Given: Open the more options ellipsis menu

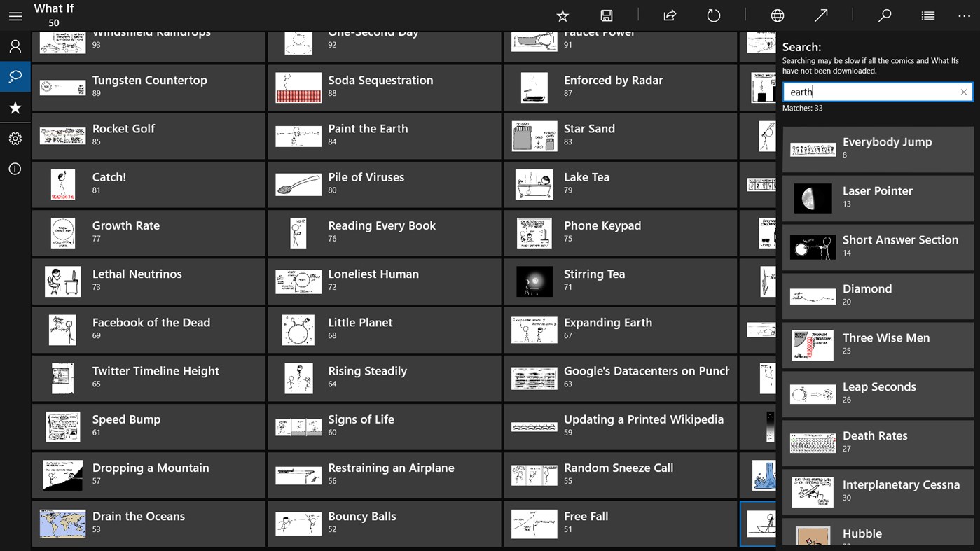Looking at the screenshot, I should point(965,15).
